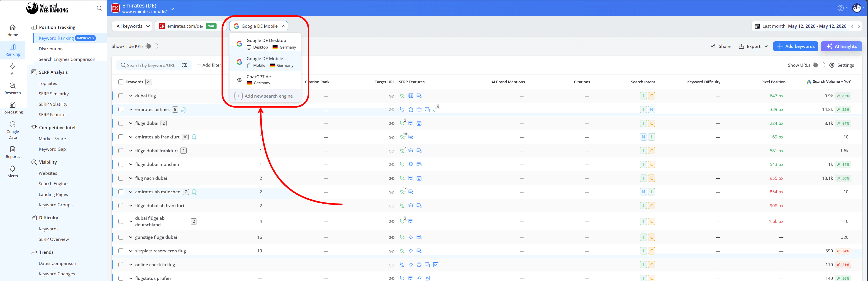Open Search Engines Comparison page
Image resolution: width=868 pixels, height=281 pixels.
tap(67, 59)
